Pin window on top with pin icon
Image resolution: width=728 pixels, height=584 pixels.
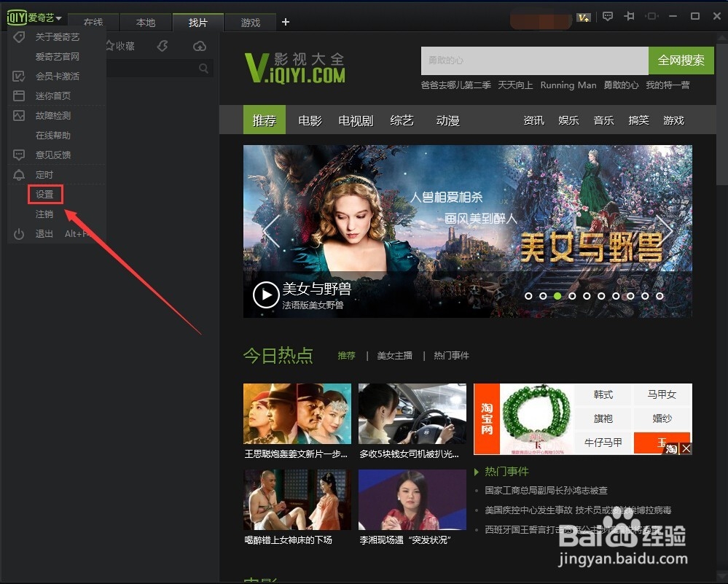tap(629, 16)
